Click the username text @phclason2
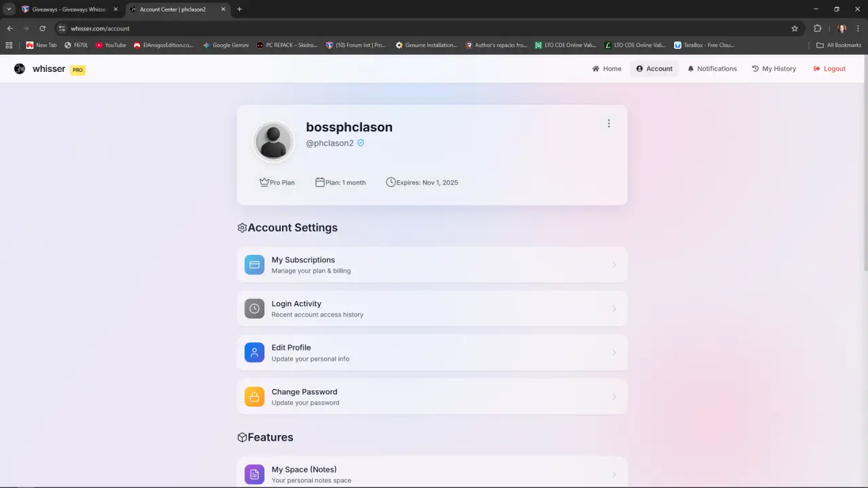 (x=330, y=143)
